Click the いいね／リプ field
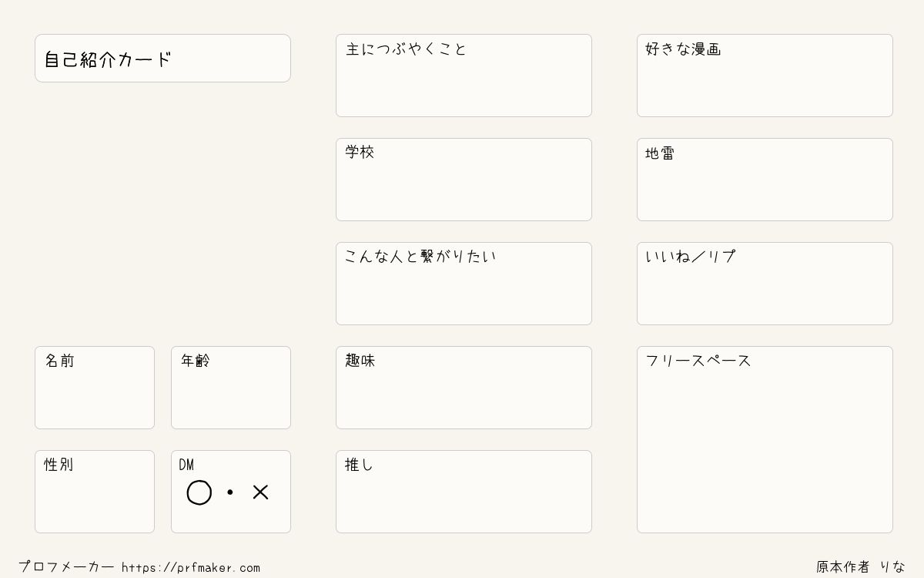Image resolution: width=924 pixels, height=578 pixels. pos(765,284)
